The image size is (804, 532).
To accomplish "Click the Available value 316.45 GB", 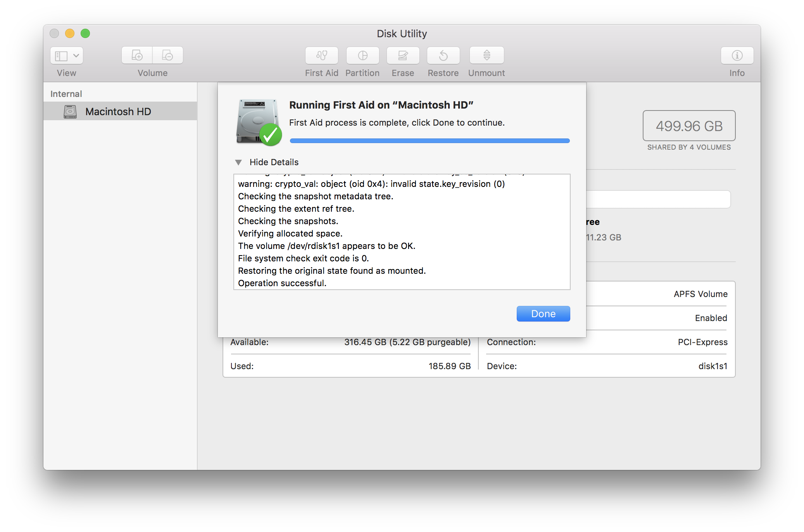I will pyautogui.click(x=407, y=342).
